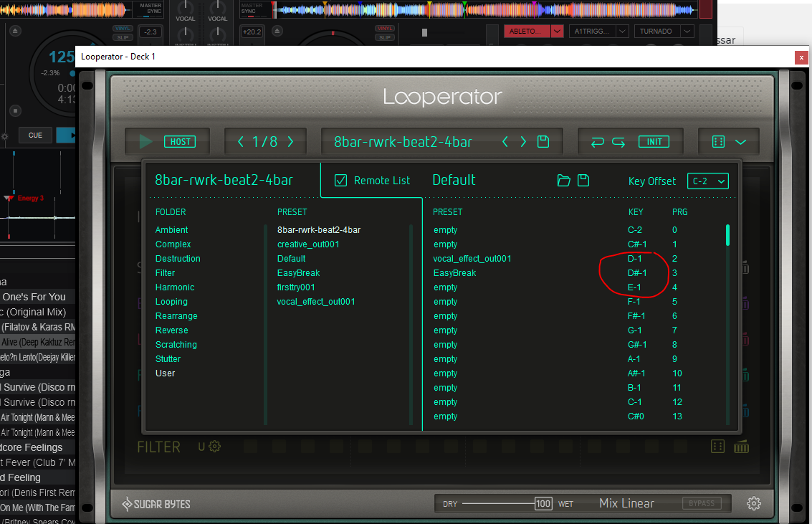Select the Complex folder

tap(173, 244)
